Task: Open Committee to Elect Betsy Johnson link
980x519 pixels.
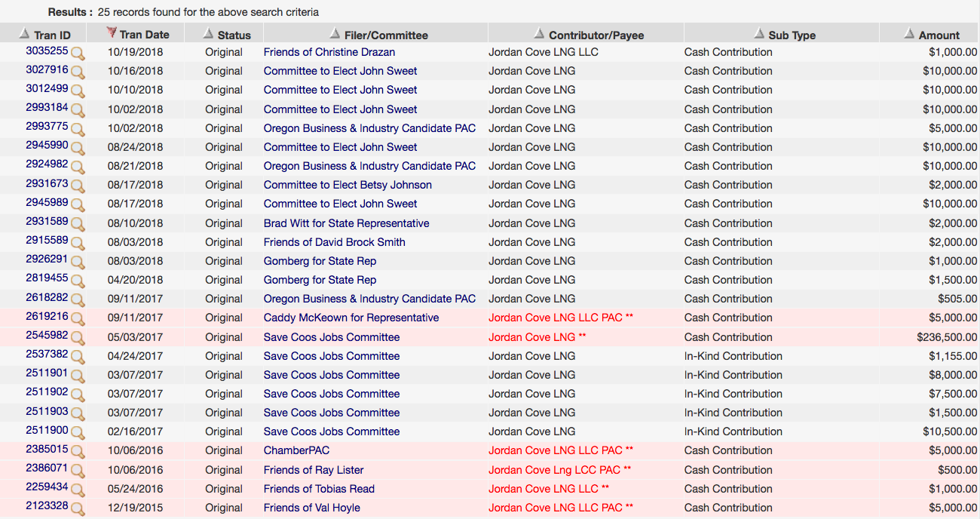Action: click(348, 185)
